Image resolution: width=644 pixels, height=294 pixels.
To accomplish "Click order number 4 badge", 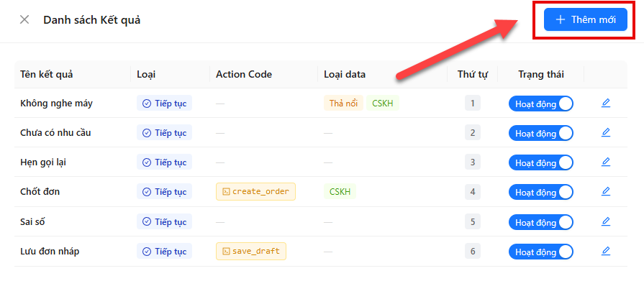I will (473, 192).
